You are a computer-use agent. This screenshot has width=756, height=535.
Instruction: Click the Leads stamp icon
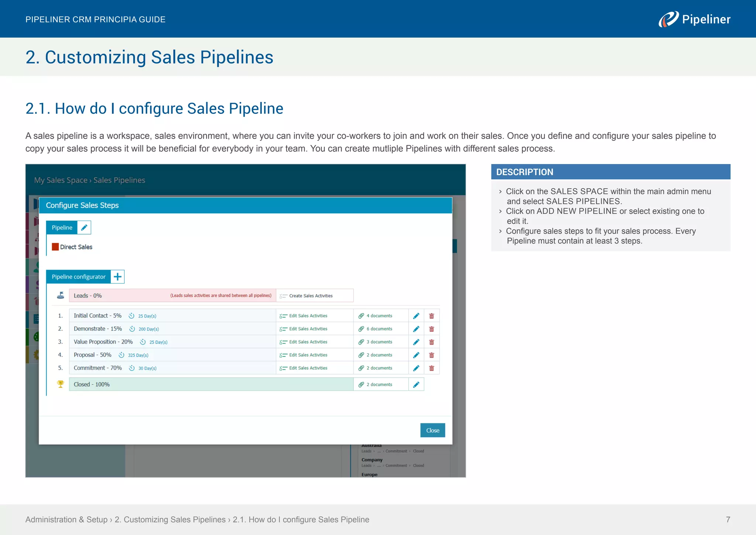61,295
